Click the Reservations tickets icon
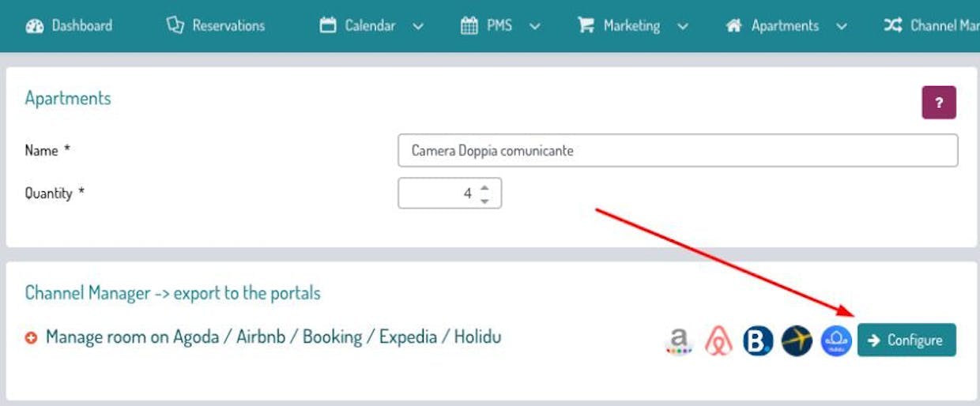980x406 pixels. [x=175, y=26]
